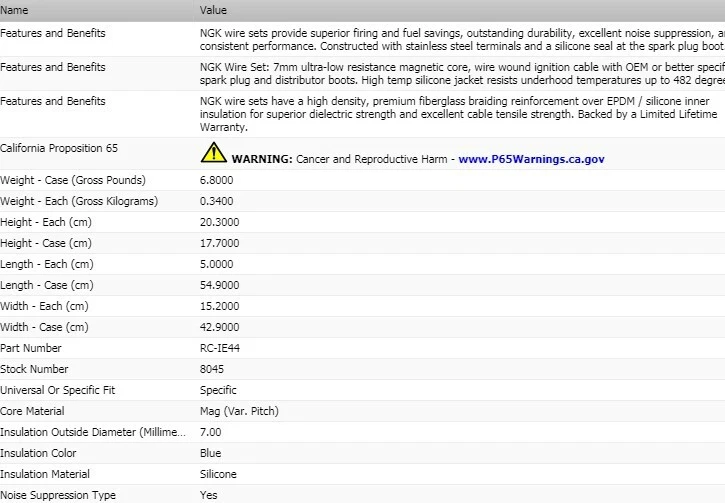Select the Width - Case (cm) label
This screenshot has height=503, width=725.
pyautogui.click(x=44, y=327)
